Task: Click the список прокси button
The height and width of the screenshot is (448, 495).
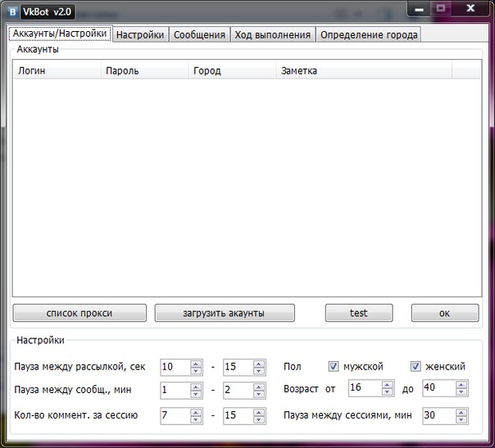Action: tap(79, 313)
